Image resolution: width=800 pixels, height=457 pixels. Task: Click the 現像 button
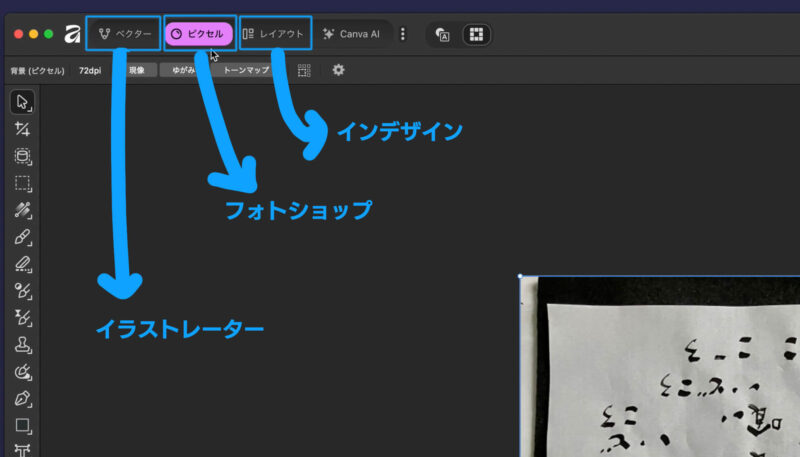(x=136, y=70)
